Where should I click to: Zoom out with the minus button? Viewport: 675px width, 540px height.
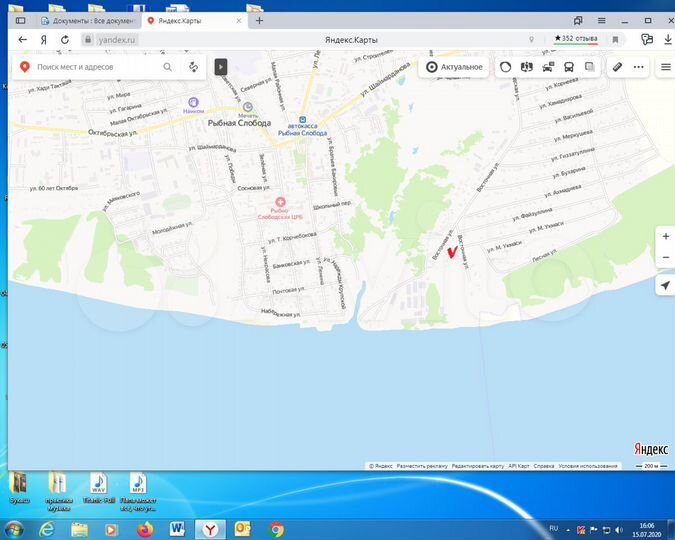(665, 258)
